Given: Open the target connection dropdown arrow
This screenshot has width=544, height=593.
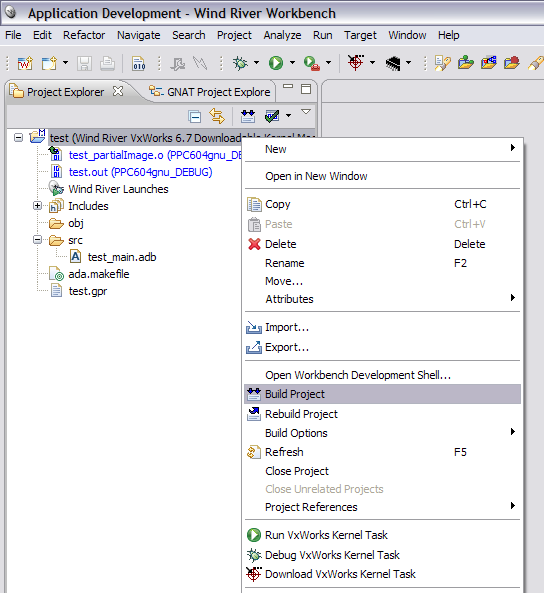Looking at the screenshot, I should [372, 62].
